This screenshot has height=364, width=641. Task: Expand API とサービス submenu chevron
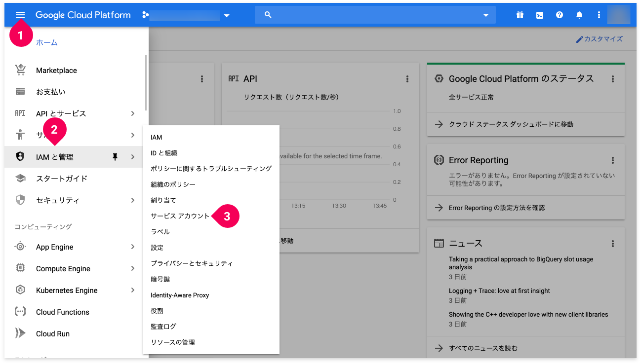pos(133,113)
